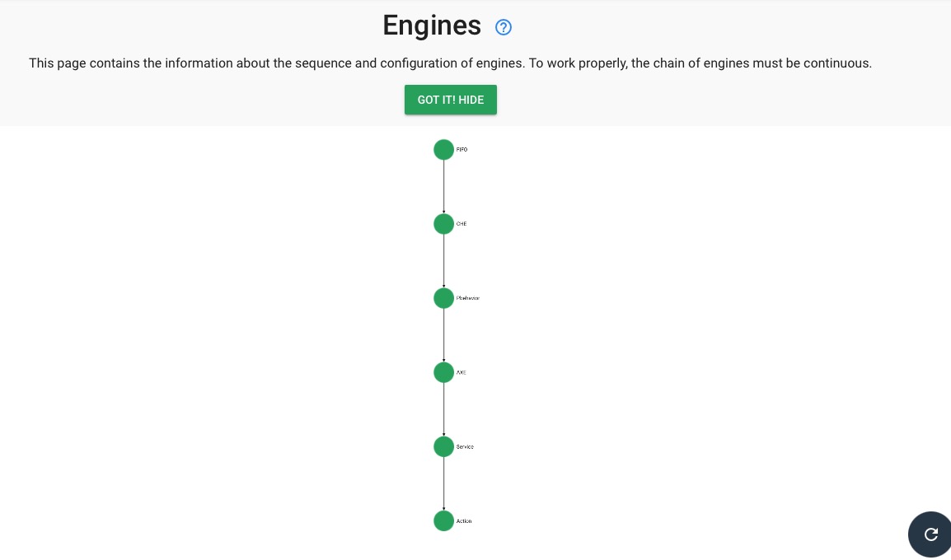Open the Pbehavior engine node
951x560 pixels.
point(443,297)
